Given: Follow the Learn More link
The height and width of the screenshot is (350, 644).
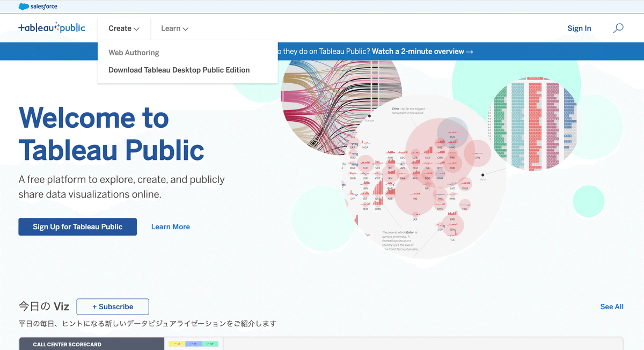Looking at the screenshot, I should pos(171,227).
